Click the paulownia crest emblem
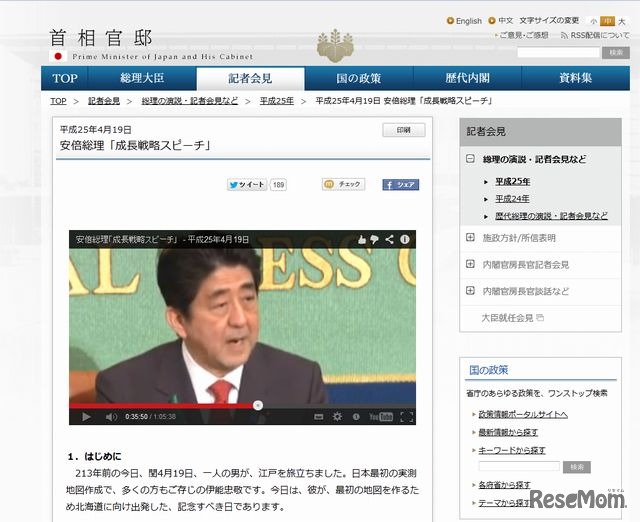Viewport: 640px width, 522px height. pos(336,45)
